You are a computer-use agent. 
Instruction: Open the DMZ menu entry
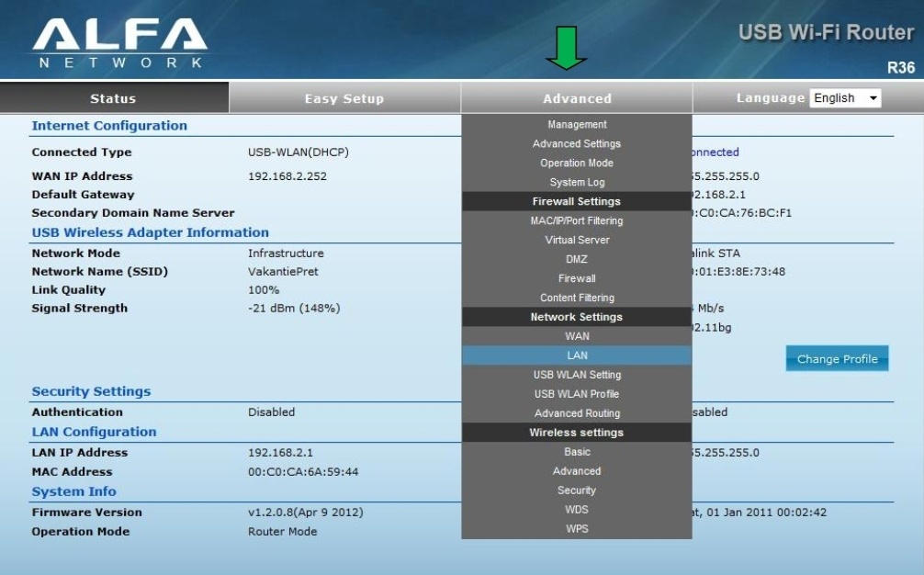click(x=577, y=259)
